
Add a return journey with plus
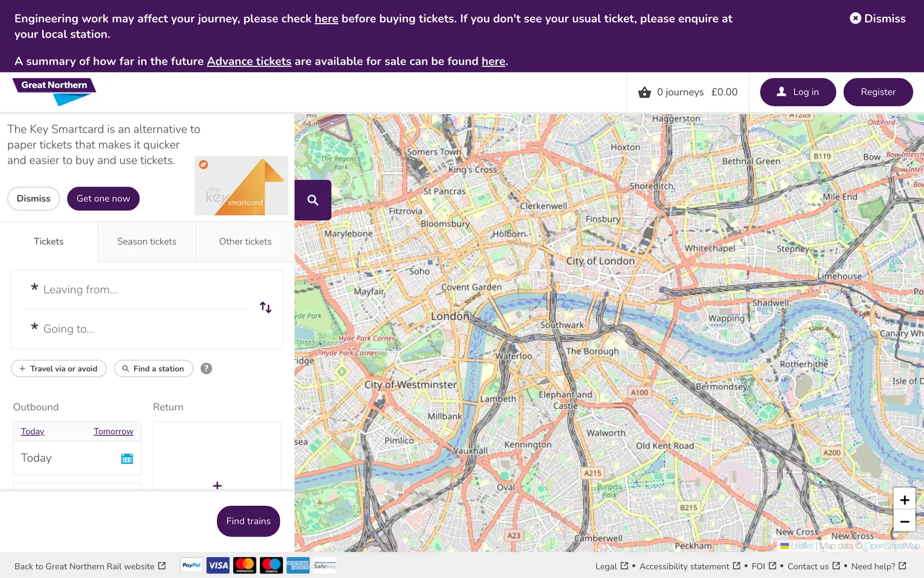[x=217, y=486]
